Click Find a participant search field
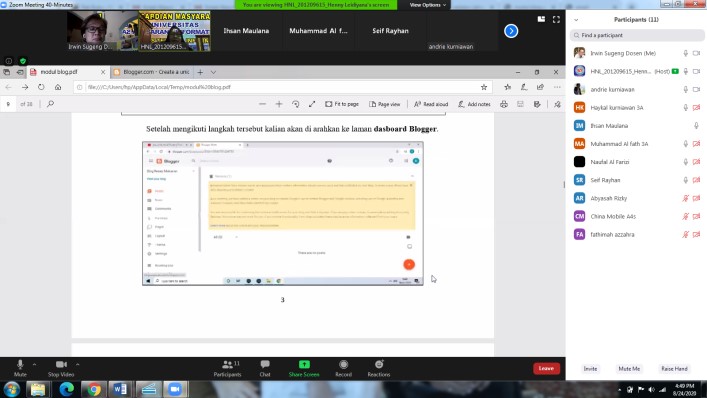 (637, 35)
